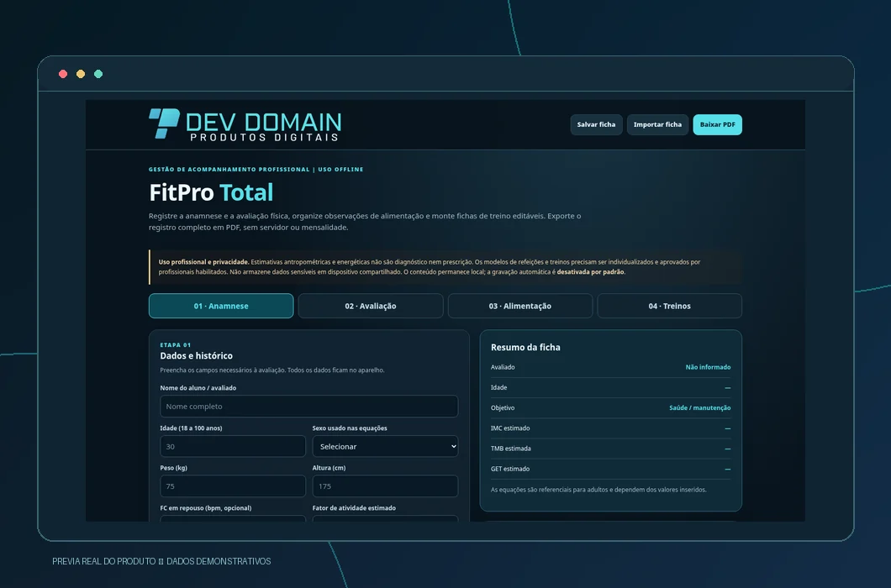891x588 pixels.
Task: Click the FC em repouso label
Action: coord(206,508)
